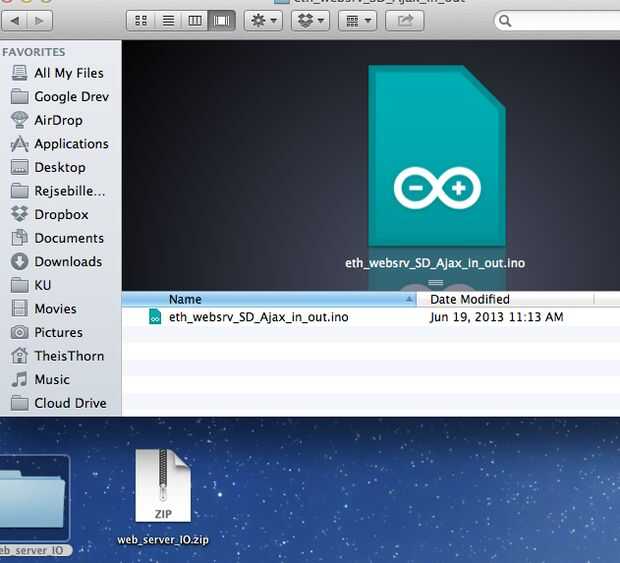Open Documents in sidebar
This screenshot has height=563, width=620.
[x=57, y=238]
